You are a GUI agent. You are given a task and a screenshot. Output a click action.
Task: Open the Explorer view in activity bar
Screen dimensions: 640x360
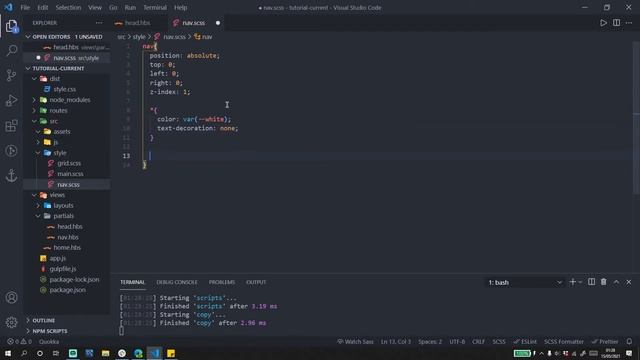point(11,26)
